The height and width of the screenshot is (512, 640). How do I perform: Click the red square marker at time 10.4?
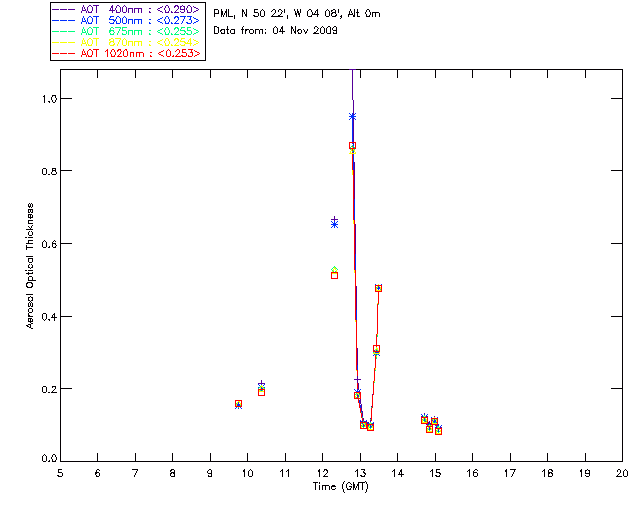click(x=261, y=392)
